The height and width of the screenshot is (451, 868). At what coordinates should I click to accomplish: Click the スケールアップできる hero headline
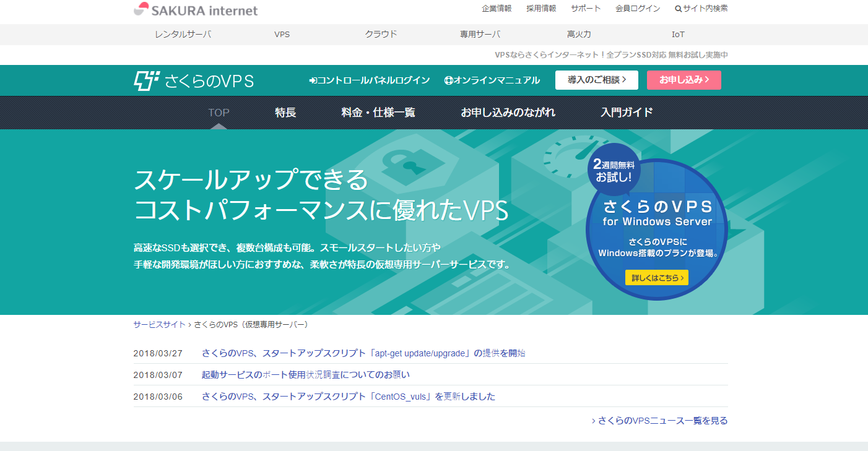pos(251,180)
